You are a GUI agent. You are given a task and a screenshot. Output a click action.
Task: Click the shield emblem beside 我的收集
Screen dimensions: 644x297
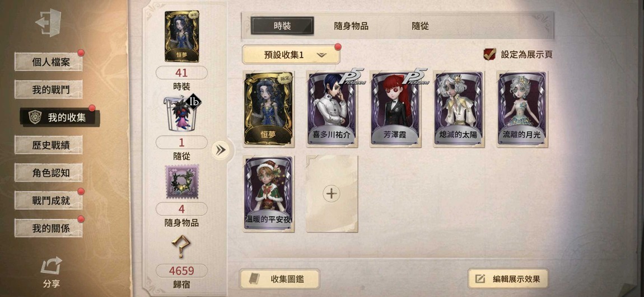[35, 117]
